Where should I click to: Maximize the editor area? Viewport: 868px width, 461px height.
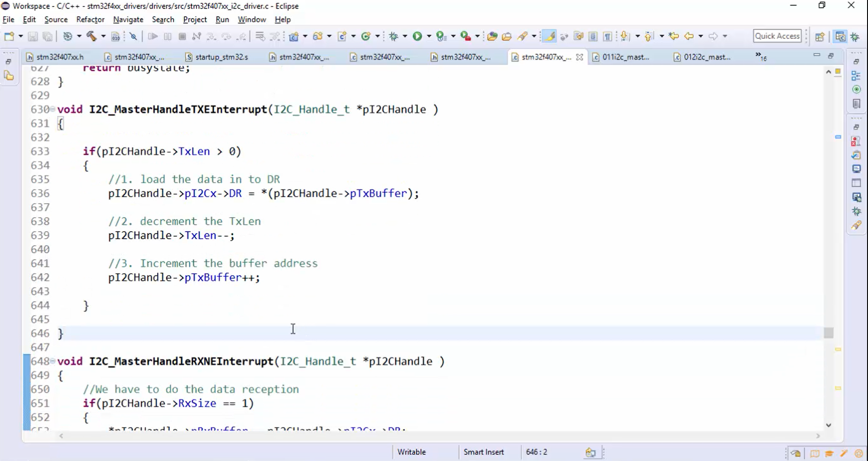[x=831, y=56]
